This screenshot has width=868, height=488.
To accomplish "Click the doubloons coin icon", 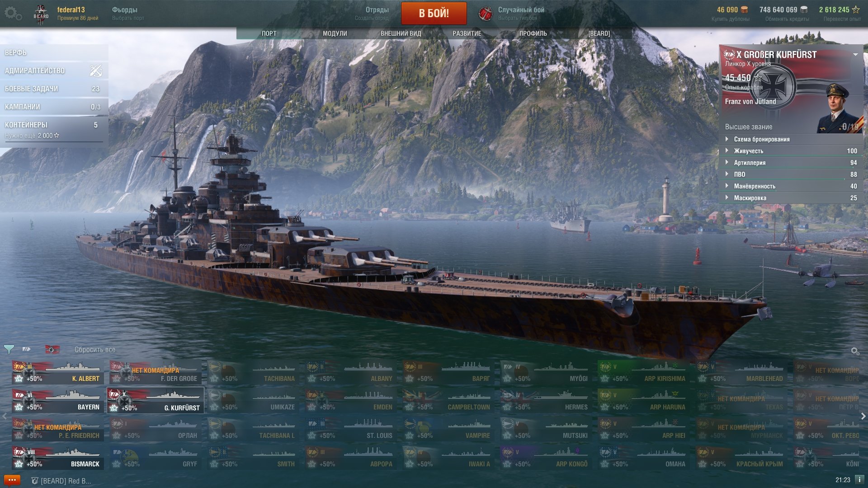I will (x=744, y=9).
